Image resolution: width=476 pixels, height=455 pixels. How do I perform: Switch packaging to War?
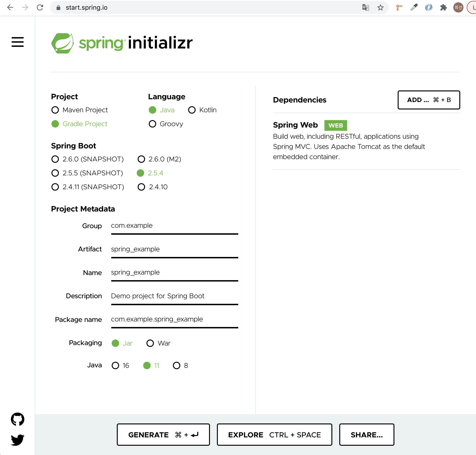(150, 343)
